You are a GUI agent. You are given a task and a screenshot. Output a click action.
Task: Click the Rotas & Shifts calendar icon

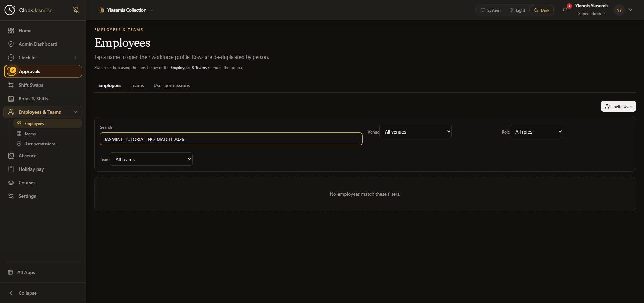click(x=11, y=99)
